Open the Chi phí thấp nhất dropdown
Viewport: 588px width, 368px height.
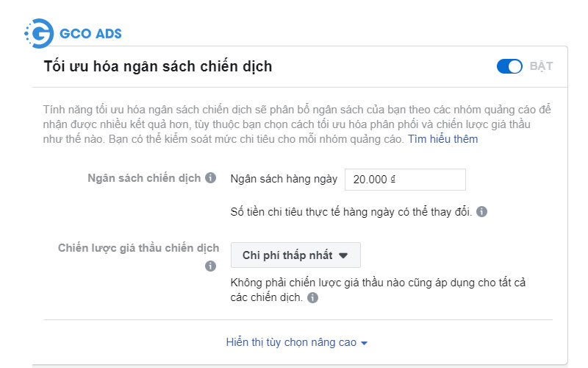pos(295,255)
